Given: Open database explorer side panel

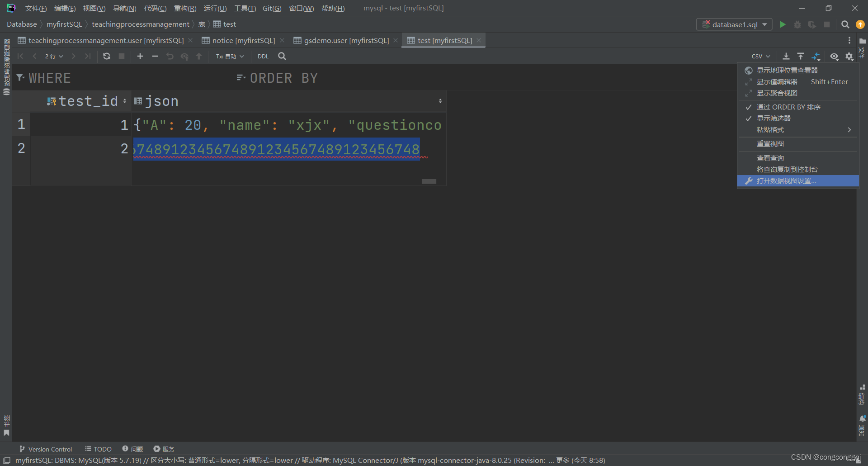Looking at the screenshot, I should [7, 67].
